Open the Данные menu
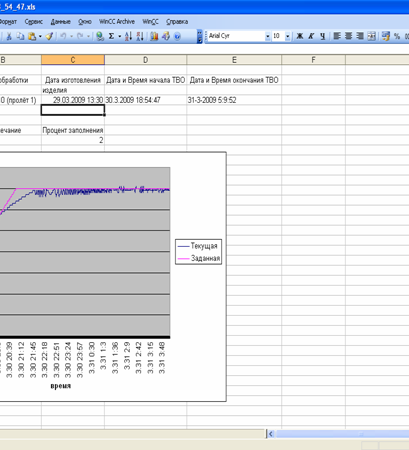The image size is (409, 450). [60, 22]
